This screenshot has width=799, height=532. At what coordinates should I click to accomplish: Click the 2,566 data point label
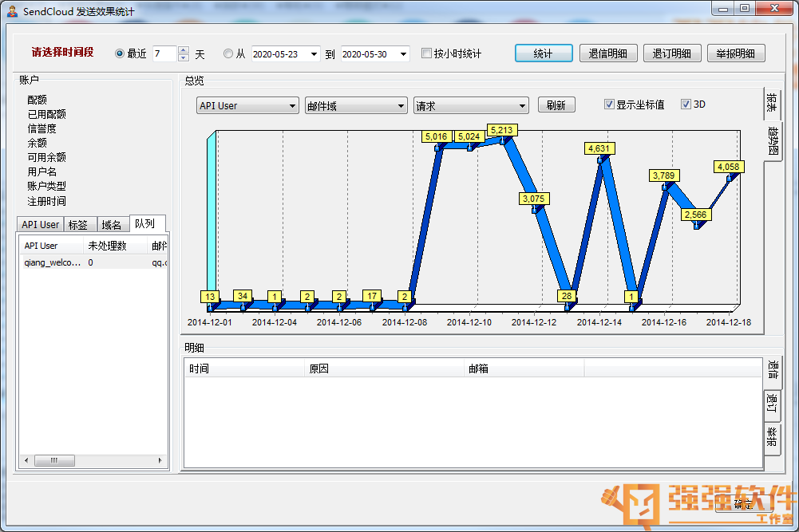coord(696,215)
